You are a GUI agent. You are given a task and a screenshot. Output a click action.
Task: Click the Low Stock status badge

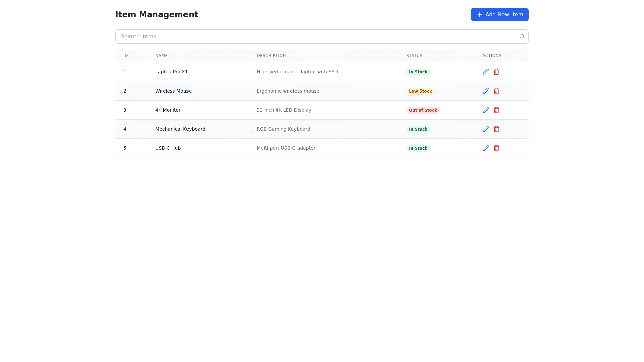(x=420, y=91)
